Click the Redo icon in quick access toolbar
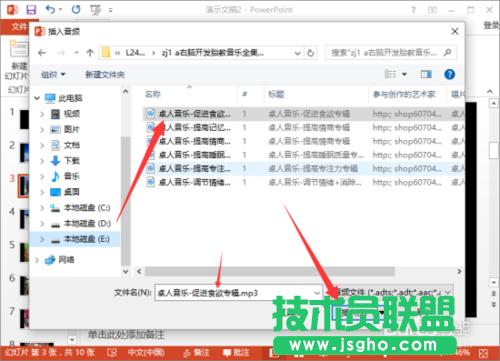500x361 pixels. [76, 10]
